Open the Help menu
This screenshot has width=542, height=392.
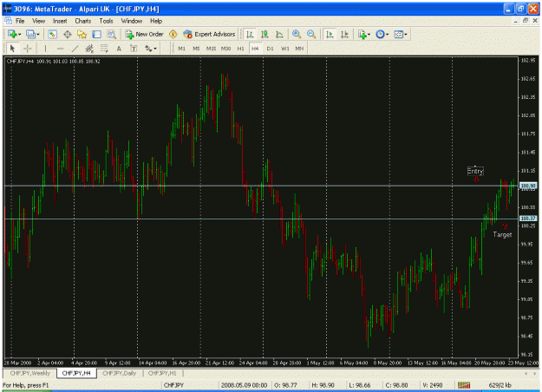click(156, 21)
